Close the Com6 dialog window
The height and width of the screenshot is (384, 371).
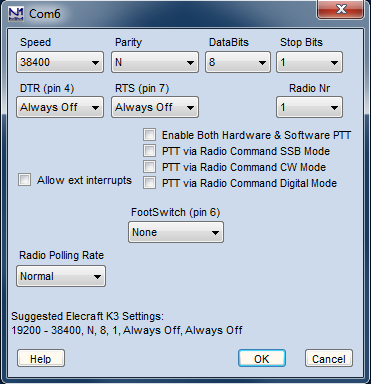click(x=340, y=9)
